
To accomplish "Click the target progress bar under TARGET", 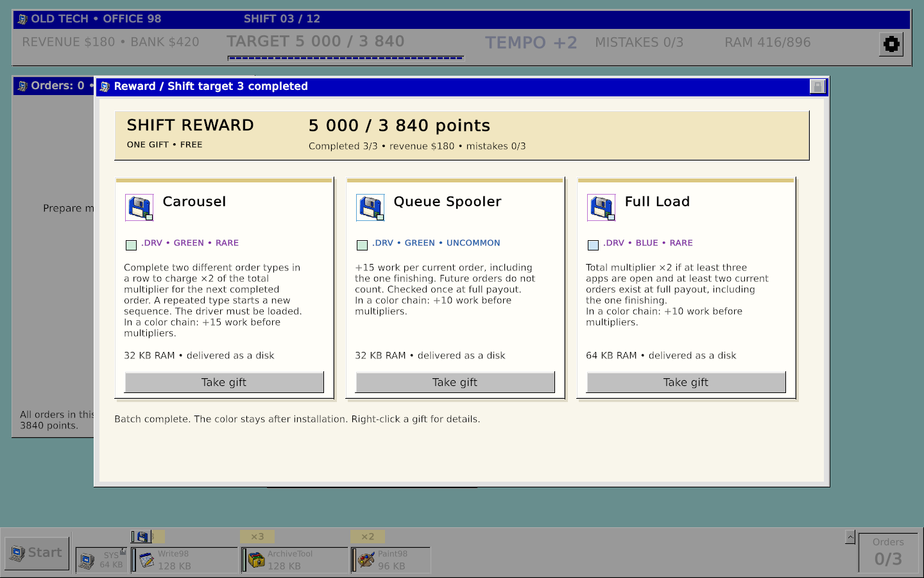I will tap(345, 58).
